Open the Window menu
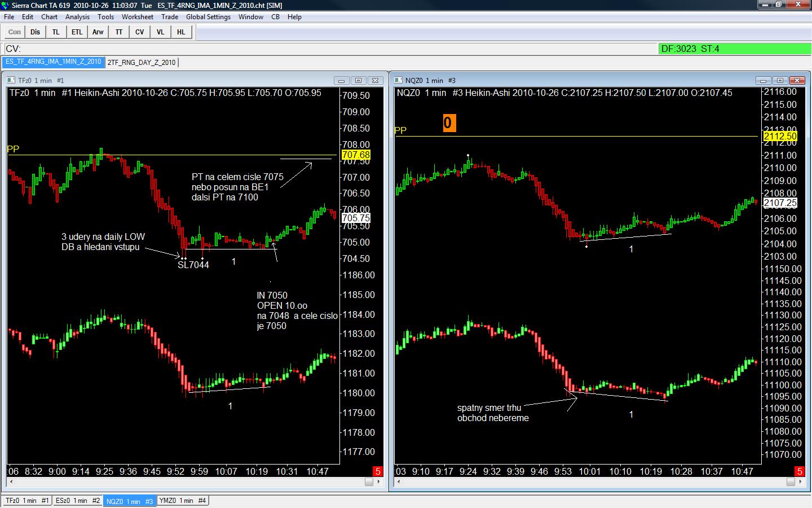This screenshot has height=508, width=812. (251, 17)
